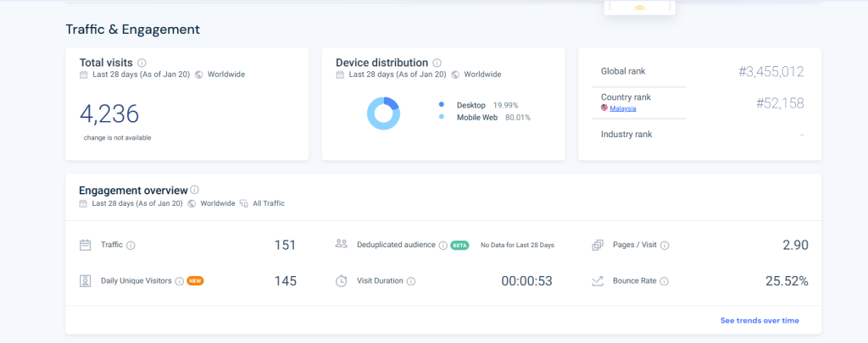Click the BETA badge on Deduplicated audience
The height and width of the screenshot is (343, 868).
pyautogui.click(x=459, y=245)
